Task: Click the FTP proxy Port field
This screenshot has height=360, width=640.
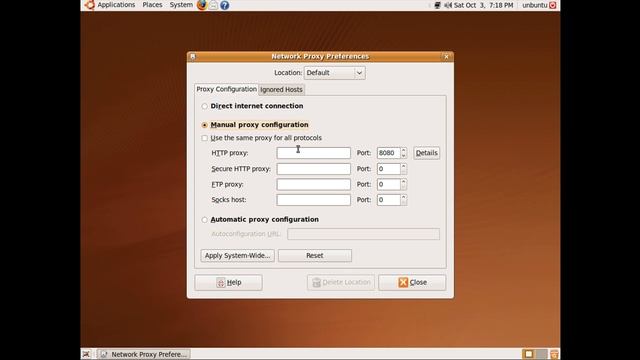Action: [x=388, y=184]
